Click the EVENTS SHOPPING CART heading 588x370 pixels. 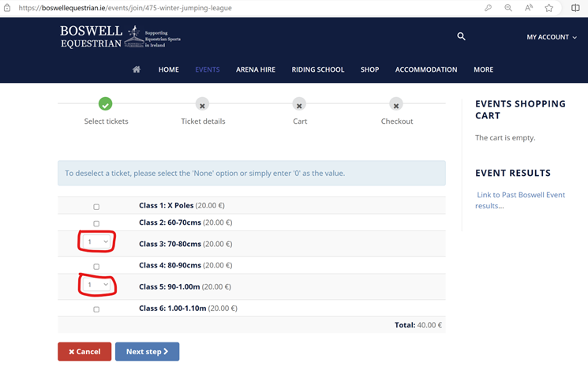click(x=520, y=110)
